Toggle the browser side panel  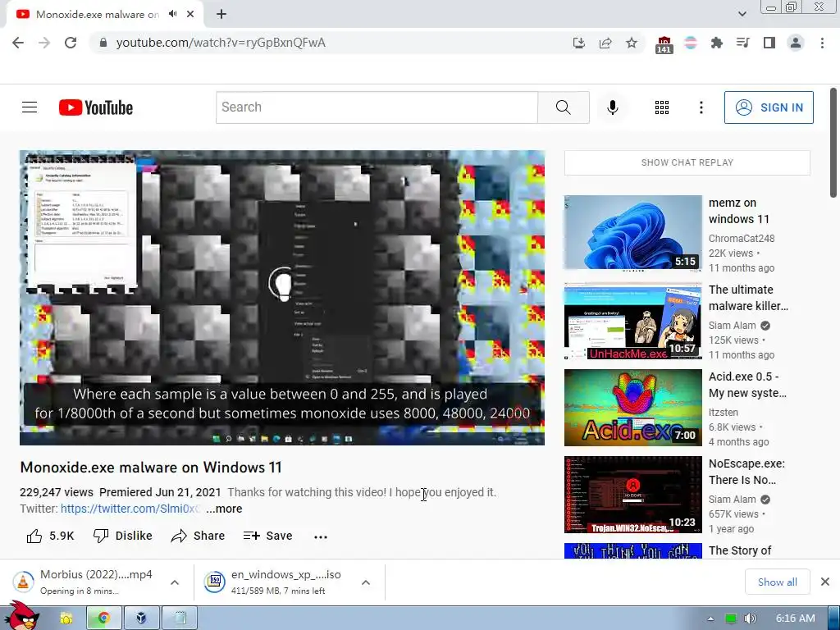tap(769, 43)
